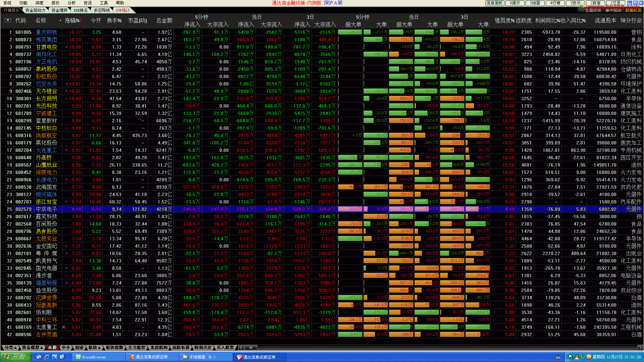Click the 1交易 button

click(615, 3)
